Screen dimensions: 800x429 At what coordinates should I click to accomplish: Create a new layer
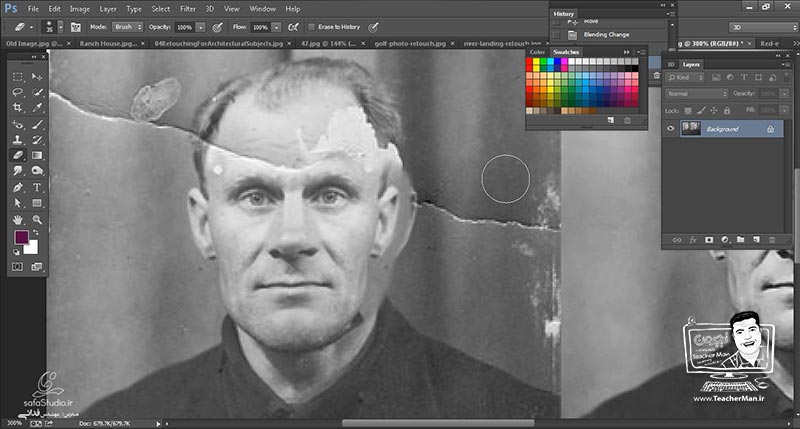(x=756, y=239)
